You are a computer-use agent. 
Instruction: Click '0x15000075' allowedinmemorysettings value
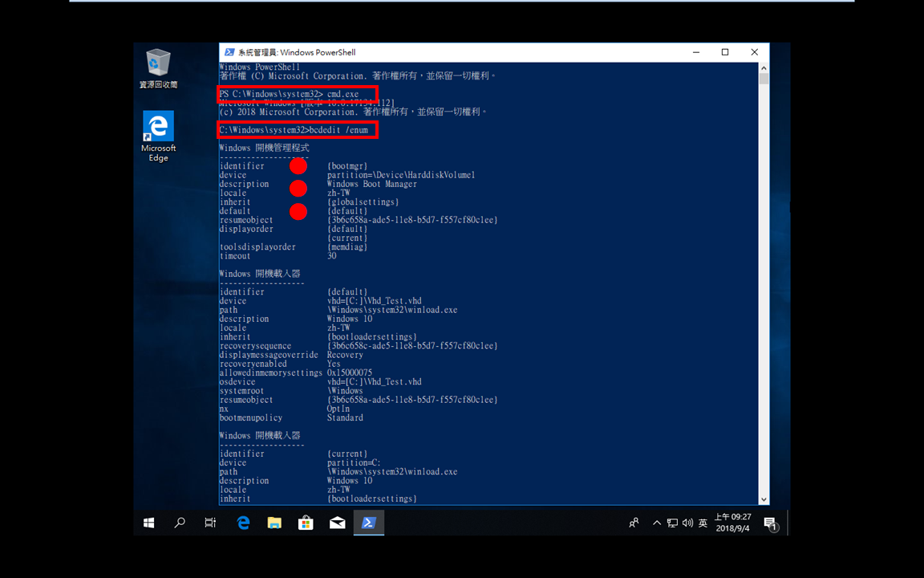point(350,372)
